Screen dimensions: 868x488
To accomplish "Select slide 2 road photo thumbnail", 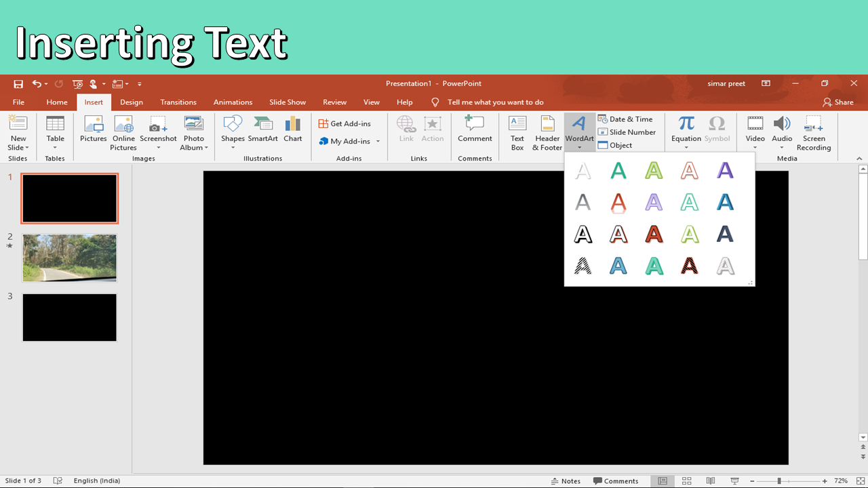I will click(69, 258).
